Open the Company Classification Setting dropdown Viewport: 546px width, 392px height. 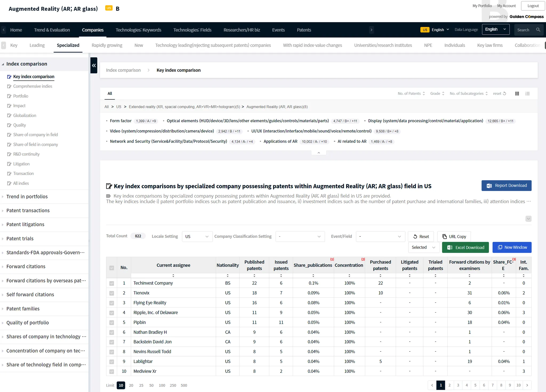pos(300,237)
